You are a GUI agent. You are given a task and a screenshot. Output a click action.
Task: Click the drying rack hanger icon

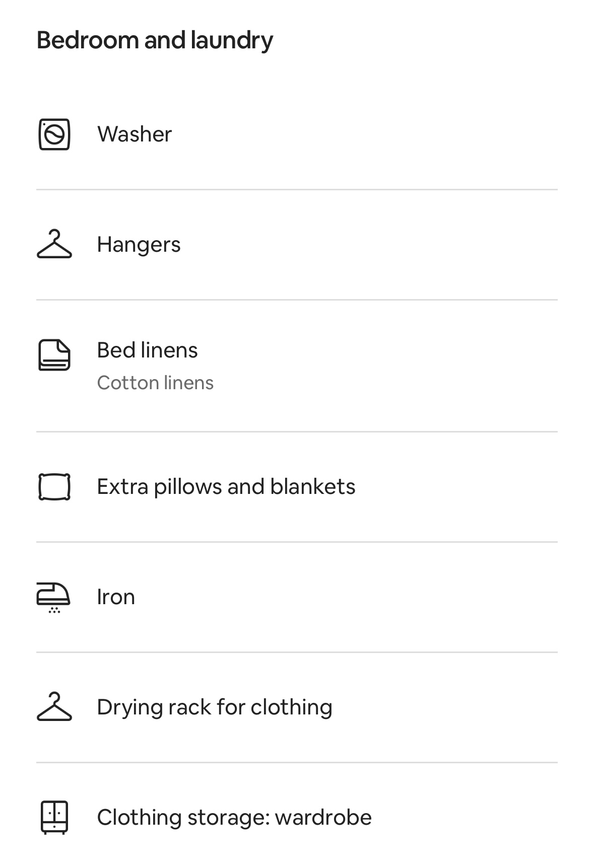[x=54, y=707]
